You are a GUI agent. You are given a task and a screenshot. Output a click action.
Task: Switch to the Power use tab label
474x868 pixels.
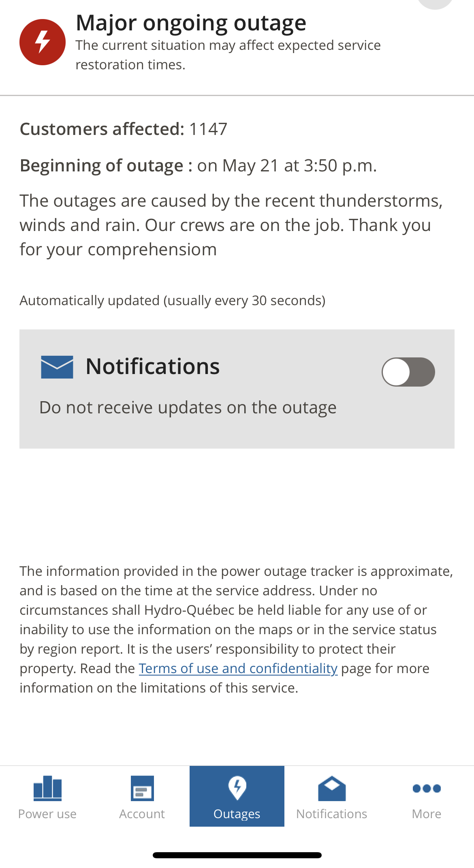tap(47, 814)
